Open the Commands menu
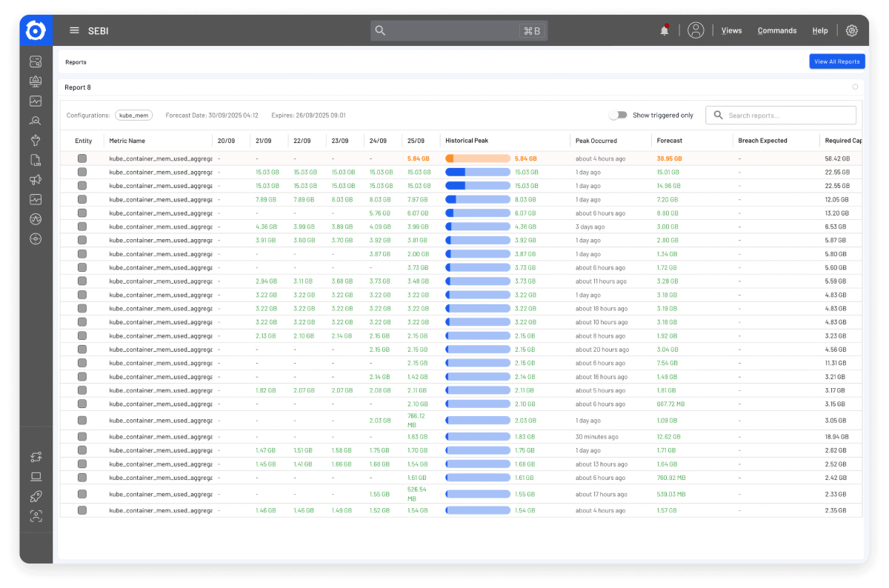Screen dimensions: 889x588 point(776,30)
